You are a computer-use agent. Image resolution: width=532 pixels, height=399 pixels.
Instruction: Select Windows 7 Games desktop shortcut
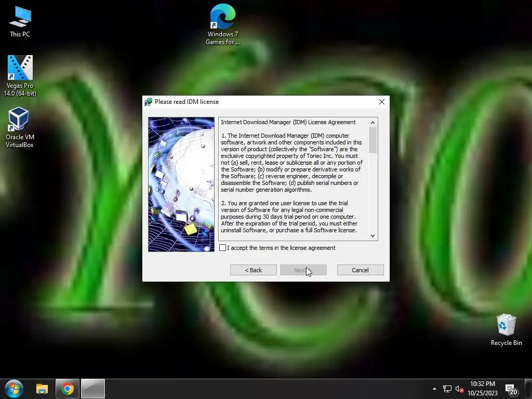(222, 24)
